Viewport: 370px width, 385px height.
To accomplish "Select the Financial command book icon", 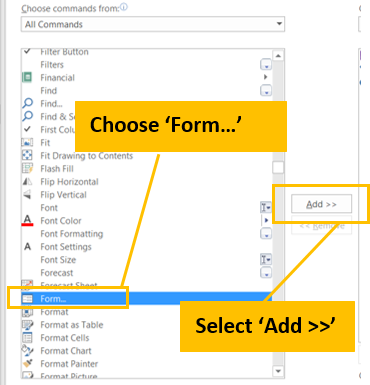I will tap(27, 77).
